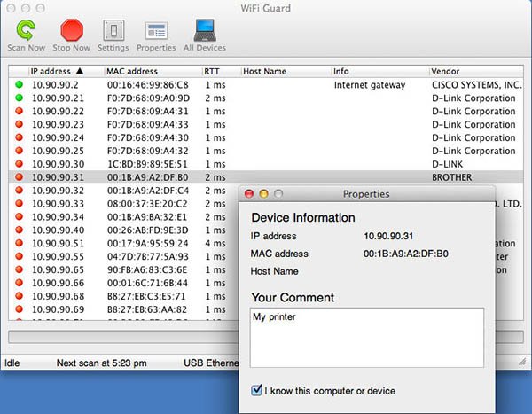
Task: Open Settings from the toolbar
Action: tap(113, 32)
